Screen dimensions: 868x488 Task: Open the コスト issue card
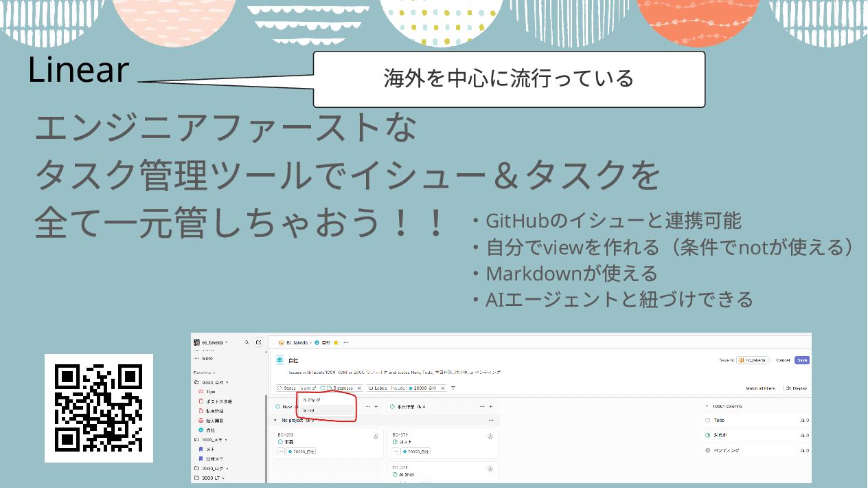(443, 443)
